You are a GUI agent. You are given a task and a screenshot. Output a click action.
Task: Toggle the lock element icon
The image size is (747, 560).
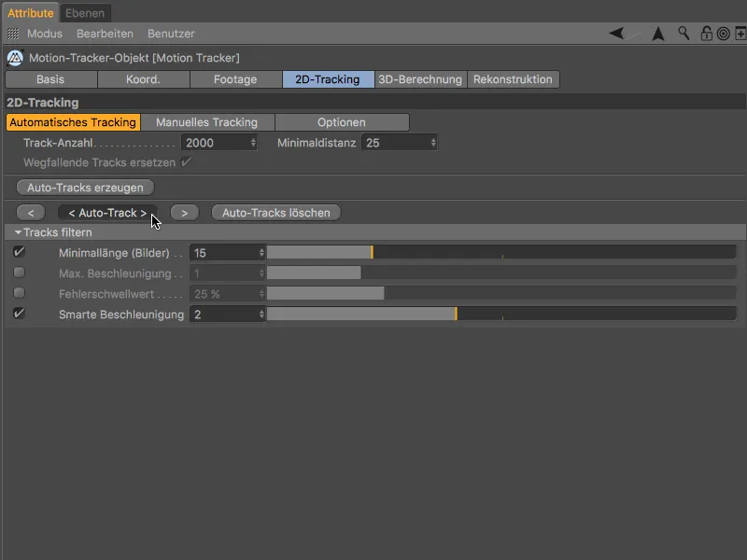706,34
